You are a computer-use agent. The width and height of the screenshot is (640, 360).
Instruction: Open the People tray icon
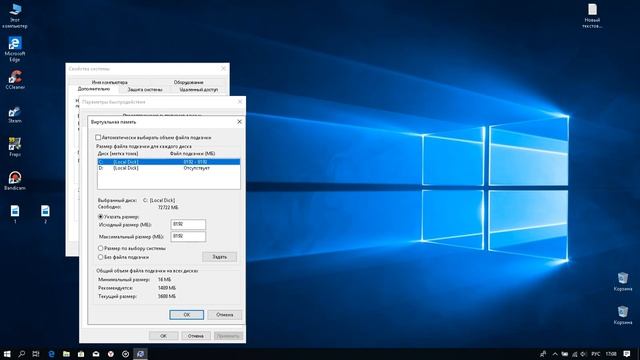(543, 354)
